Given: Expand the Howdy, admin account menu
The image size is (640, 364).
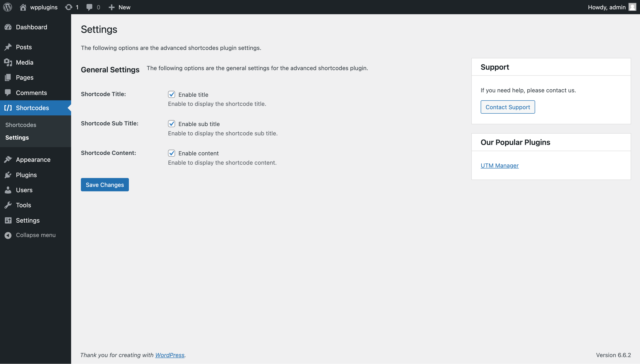Looking at the screenshot, I should (x=606, y=7).
